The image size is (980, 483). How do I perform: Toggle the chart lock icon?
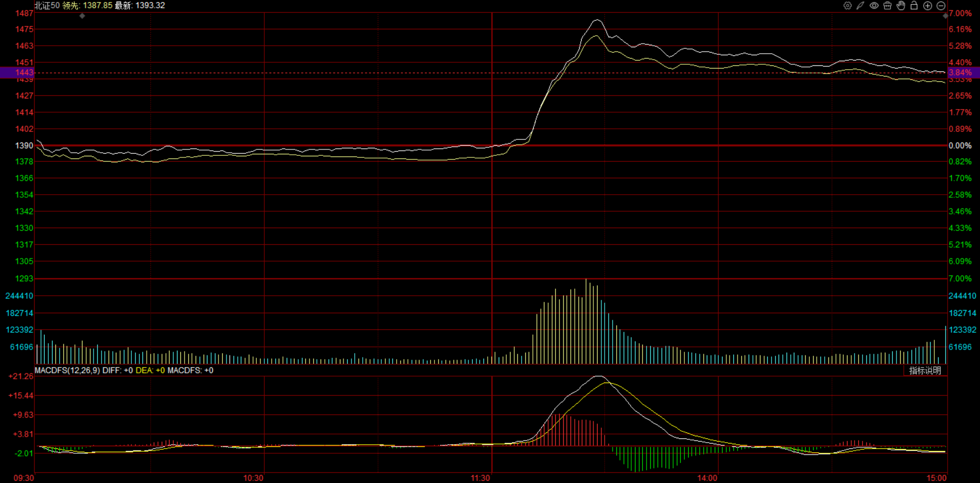point(914,6)
